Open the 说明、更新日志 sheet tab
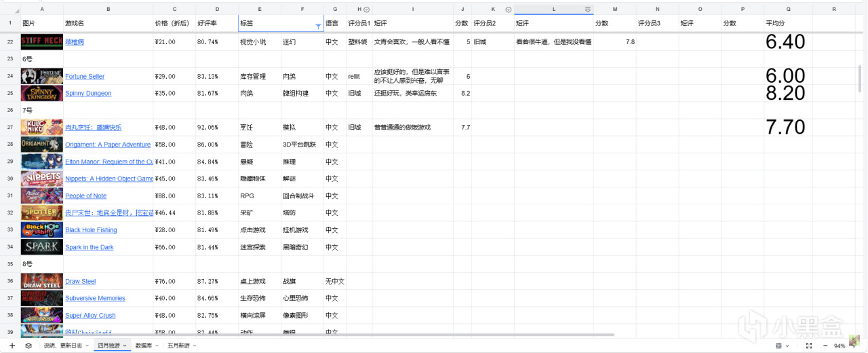 coord(63,346)
